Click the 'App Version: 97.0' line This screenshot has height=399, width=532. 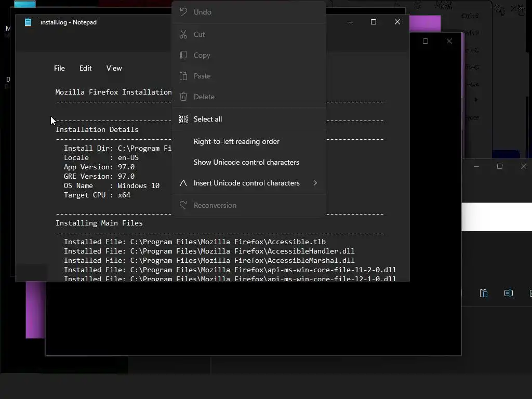99,167
